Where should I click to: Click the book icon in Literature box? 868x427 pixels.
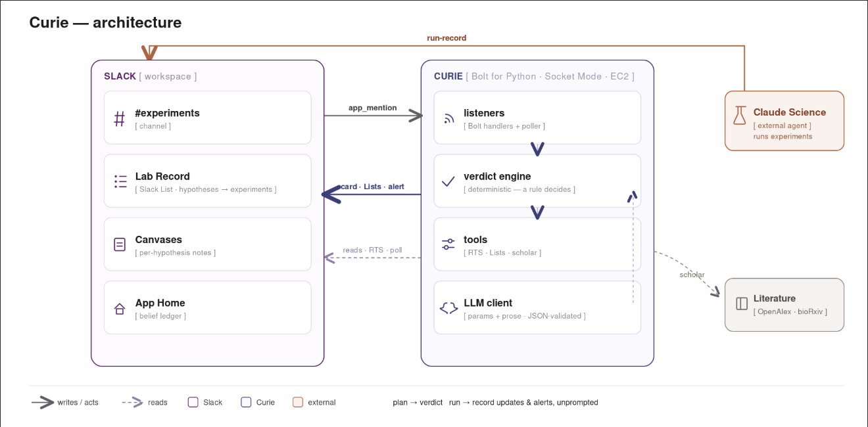tap(742, 303)
